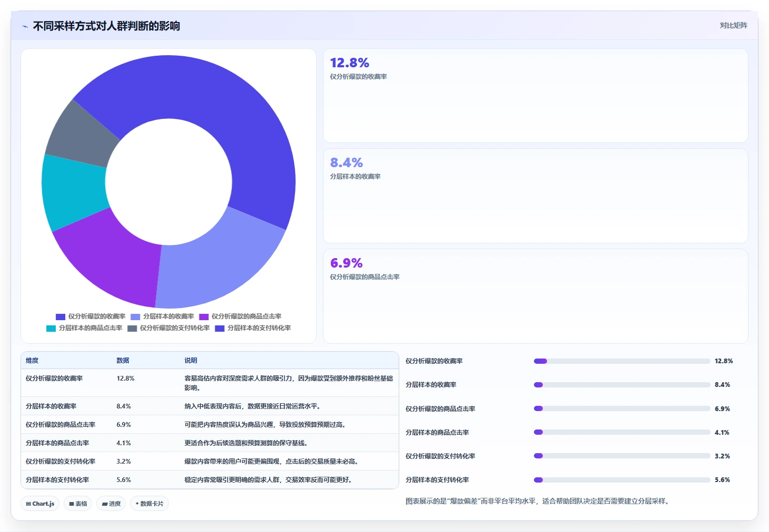Toggle legend item 分层样本的商品点击率
Viewport: 769px width, 532px height.
click(84, 328)
